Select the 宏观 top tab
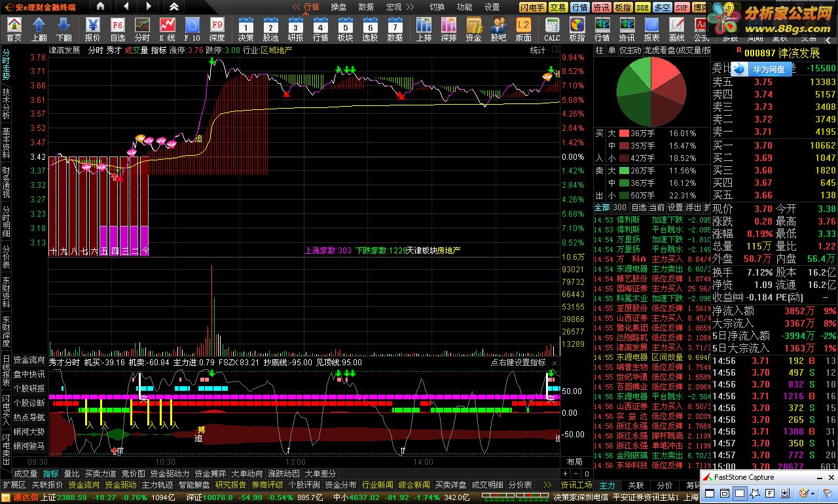838x504 pixels. pos(393,7)
